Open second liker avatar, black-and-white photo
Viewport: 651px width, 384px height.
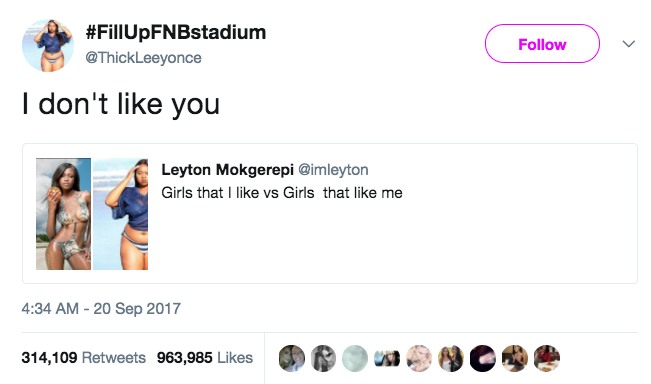tap(323, 358)
